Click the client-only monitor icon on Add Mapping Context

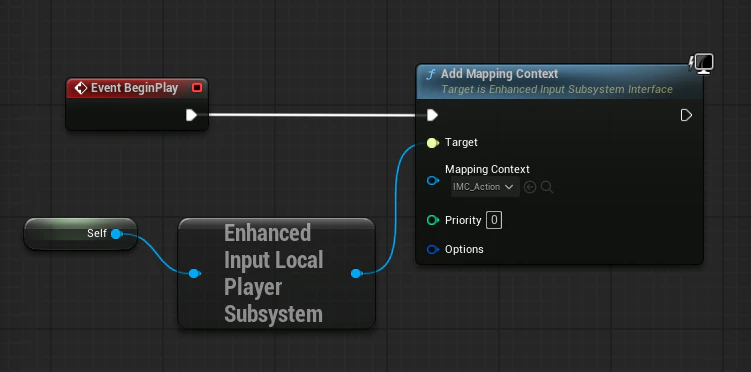coord(704,63)
